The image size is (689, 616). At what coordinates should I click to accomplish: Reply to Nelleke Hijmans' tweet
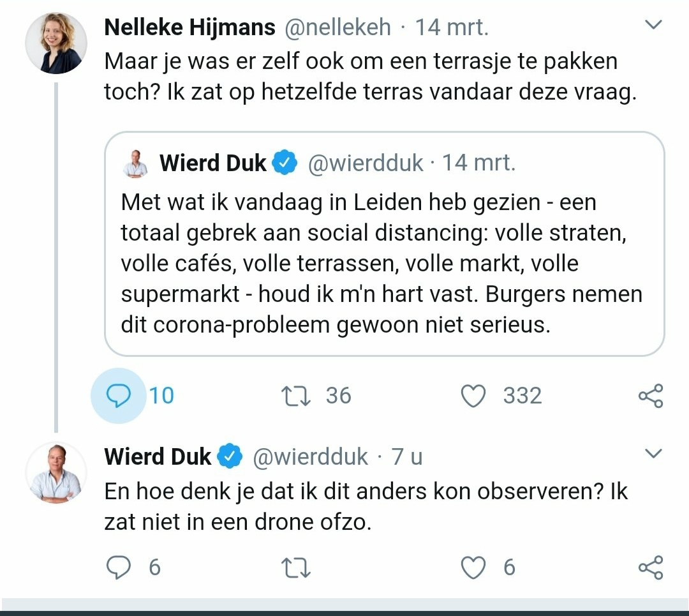coord(117,396)
